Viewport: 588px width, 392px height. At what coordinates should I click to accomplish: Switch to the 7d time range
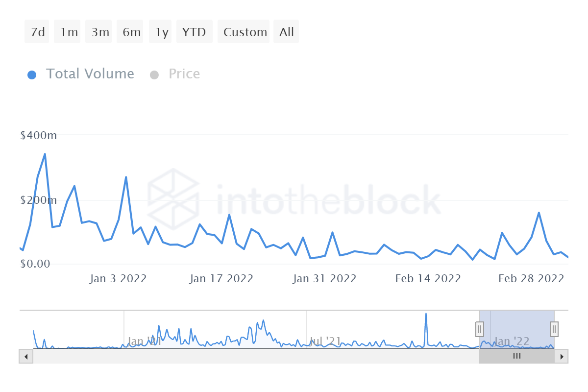37,31
